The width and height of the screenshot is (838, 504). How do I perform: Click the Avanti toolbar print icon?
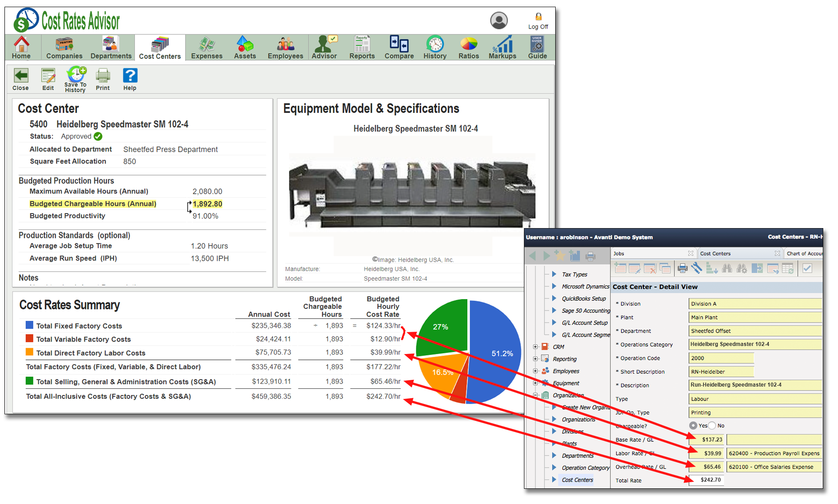point(682,268)
